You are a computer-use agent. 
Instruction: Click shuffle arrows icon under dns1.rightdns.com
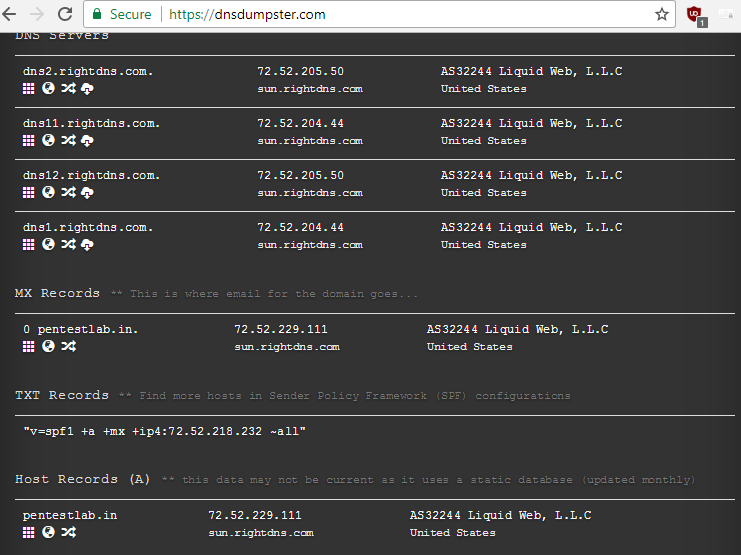coord(69,244)
